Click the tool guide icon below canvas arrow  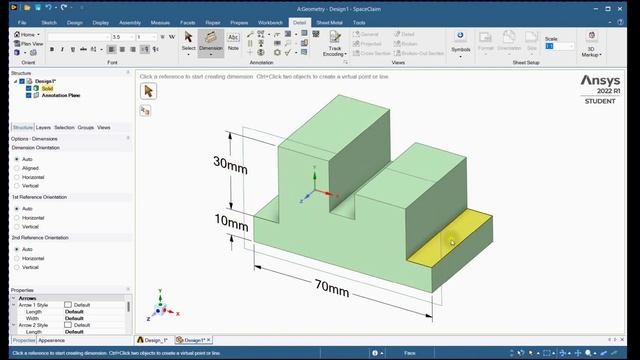145,111
